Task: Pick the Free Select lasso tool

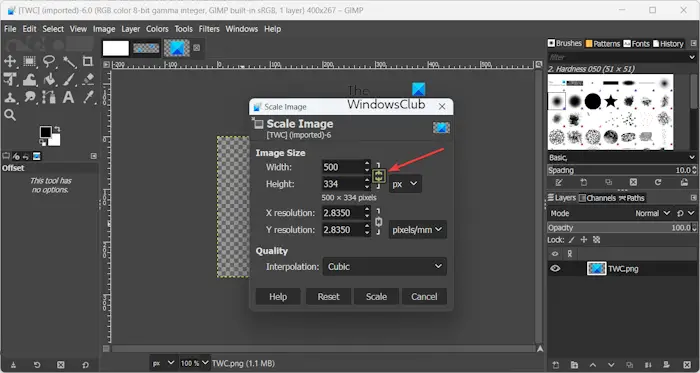Action: point(49,61)
